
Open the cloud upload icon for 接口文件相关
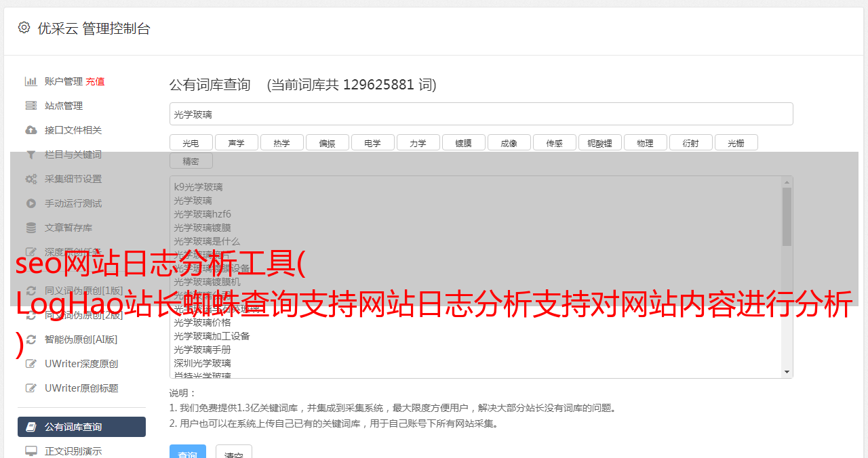tap(31, 130)
